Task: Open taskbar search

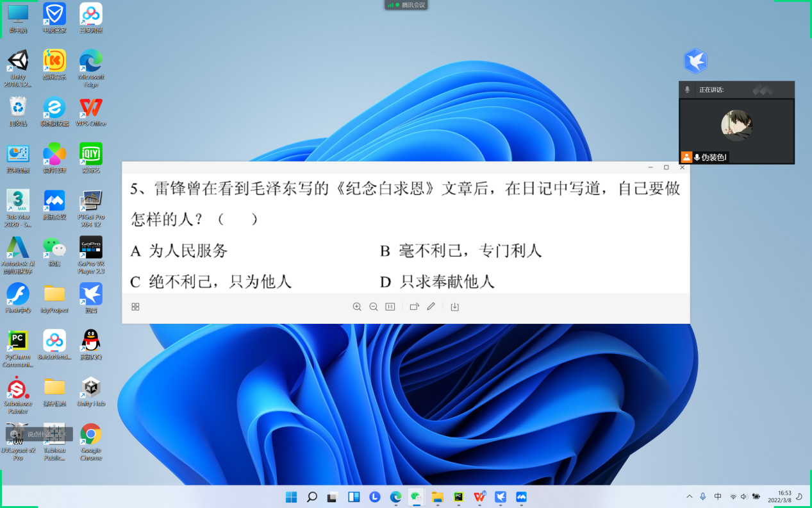Action: 312,496
